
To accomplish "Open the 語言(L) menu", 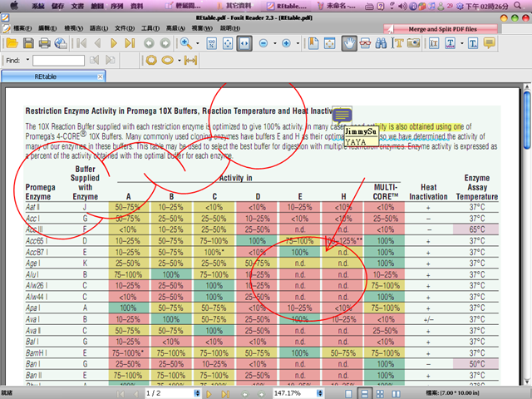I will [x=99, y=28].
